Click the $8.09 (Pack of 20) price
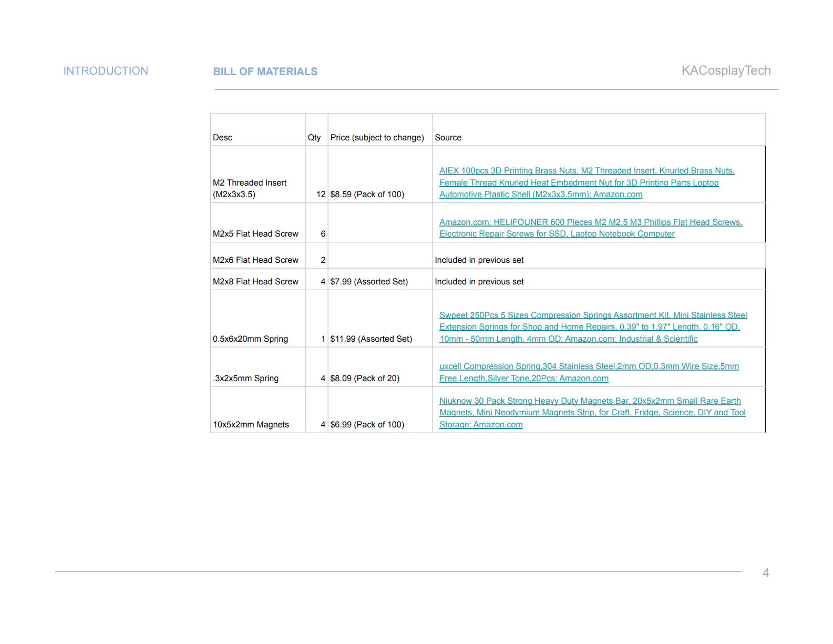This screenshot has height=644, width=833. (x=365, y=378)
